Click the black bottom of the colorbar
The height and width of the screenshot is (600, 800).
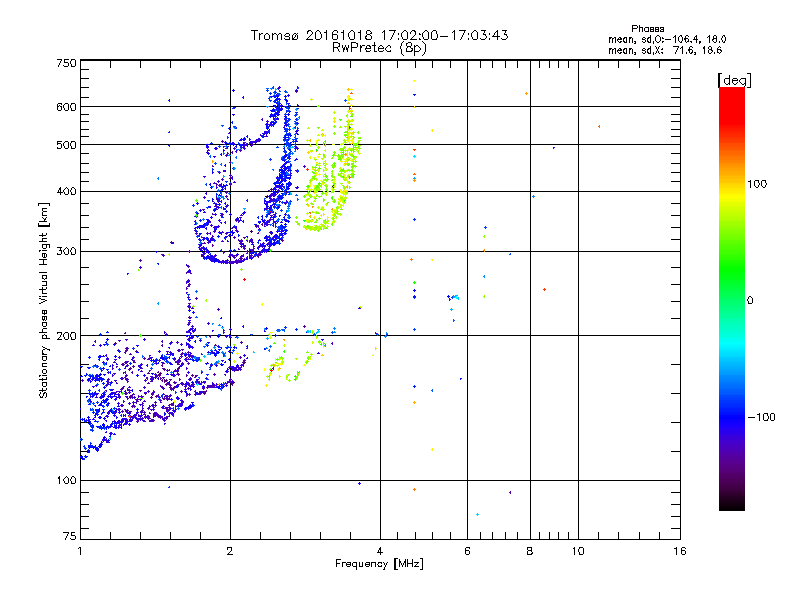point(732,503)
